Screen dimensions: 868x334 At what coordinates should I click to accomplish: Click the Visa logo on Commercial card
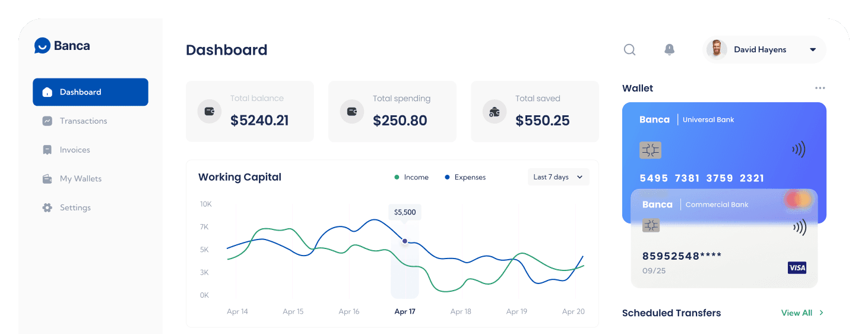(x=797, y=268)
